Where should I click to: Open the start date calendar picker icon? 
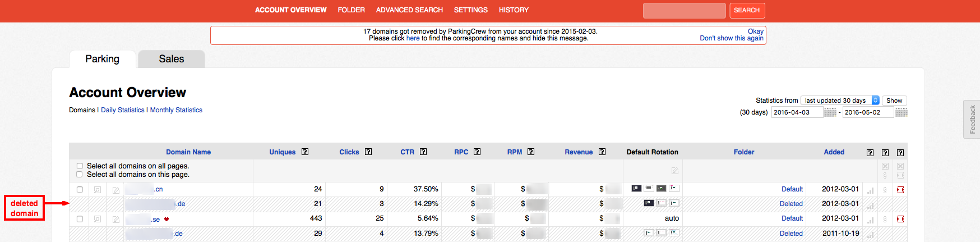coord(830,112)
